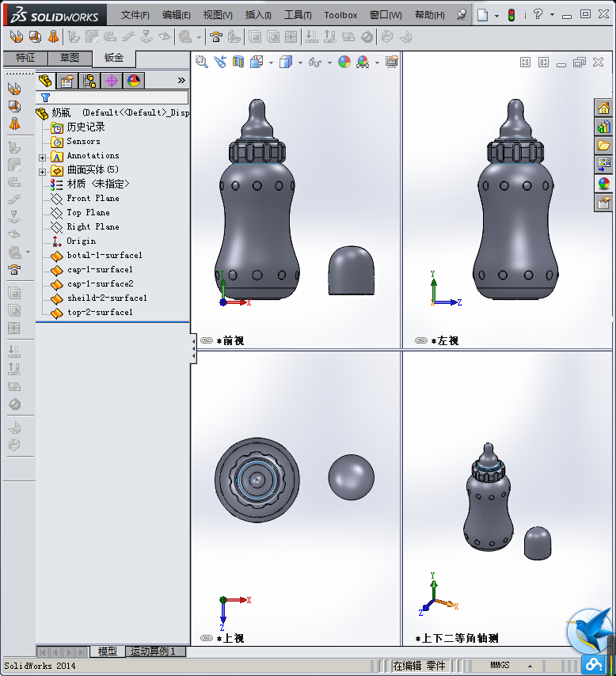The width and height of the screenshot is (616, 676).
Task: Open the View Orientation dropdown arrow
Action: pyautogui.click(x=271, y=63)
